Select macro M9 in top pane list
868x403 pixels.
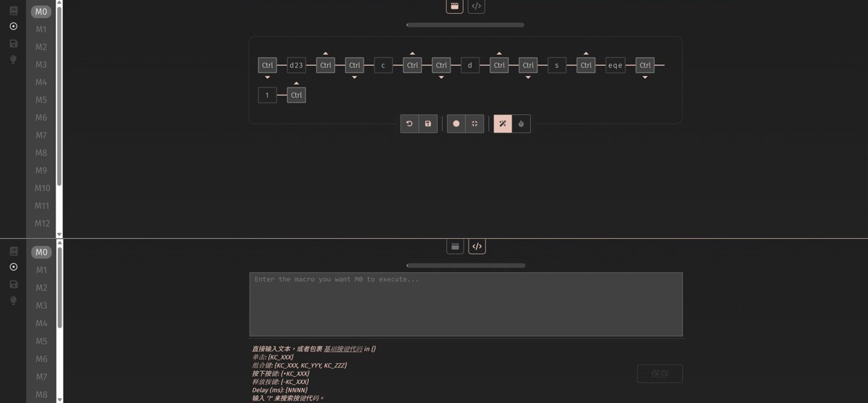(x=41, y=171)
